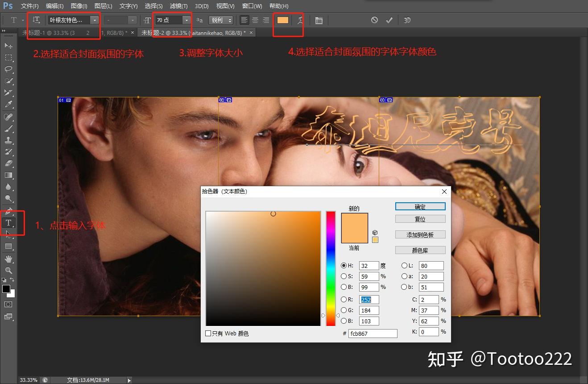
Task: Select the L lightness radio button
Action: (404, 266)
